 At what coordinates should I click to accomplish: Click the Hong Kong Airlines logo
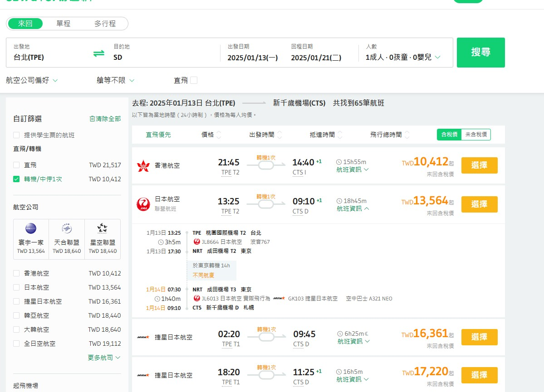[143, 166]
